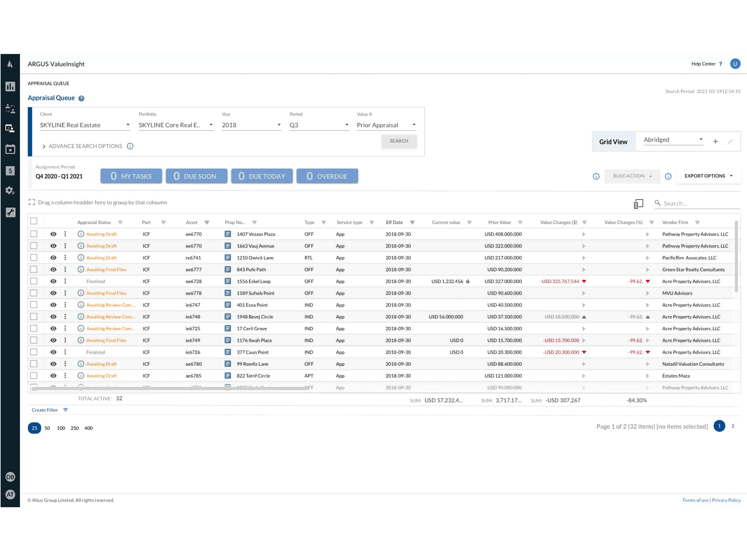
Task: Filter the Appraisal Status column
Action: 120,223
